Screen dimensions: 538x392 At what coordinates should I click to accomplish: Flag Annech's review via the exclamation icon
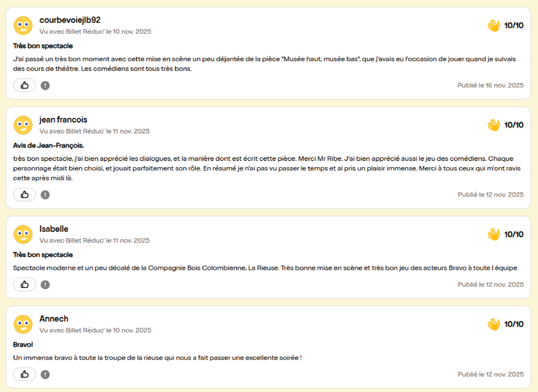click(x=45, y=374)
